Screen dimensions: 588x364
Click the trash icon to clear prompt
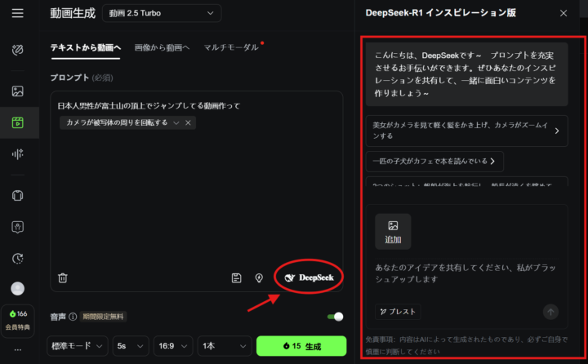tap(63, 277)
